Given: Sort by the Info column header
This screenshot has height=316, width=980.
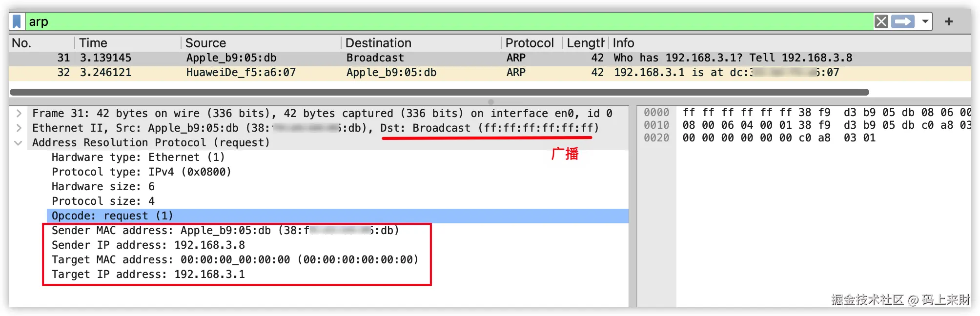Looking at the screenshot, I should coord(790,43).
